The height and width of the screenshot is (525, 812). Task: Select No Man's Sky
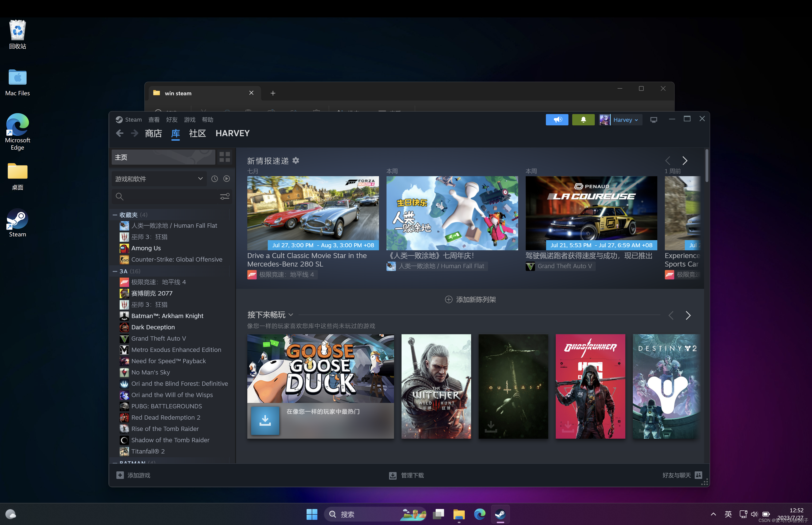coord(150,372)
